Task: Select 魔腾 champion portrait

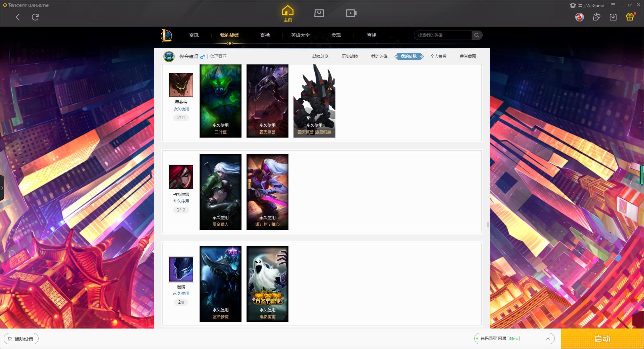Action: [181, 269]
